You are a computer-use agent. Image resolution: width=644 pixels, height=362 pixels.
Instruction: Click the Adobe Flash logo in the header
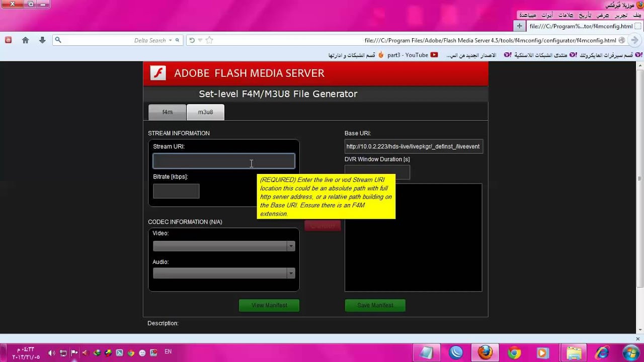tap(158, 73)
